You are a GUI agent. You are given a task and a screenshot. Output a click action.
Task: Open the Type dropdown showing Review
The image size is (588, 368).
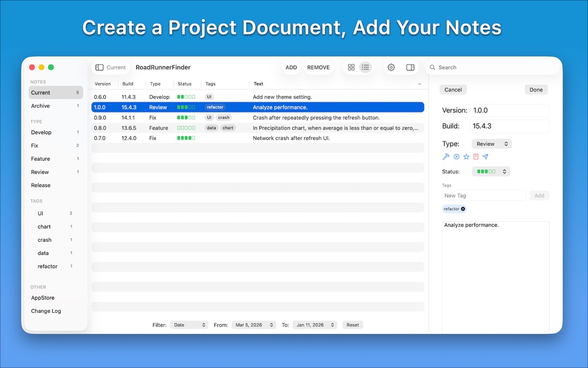pos(491,143)
